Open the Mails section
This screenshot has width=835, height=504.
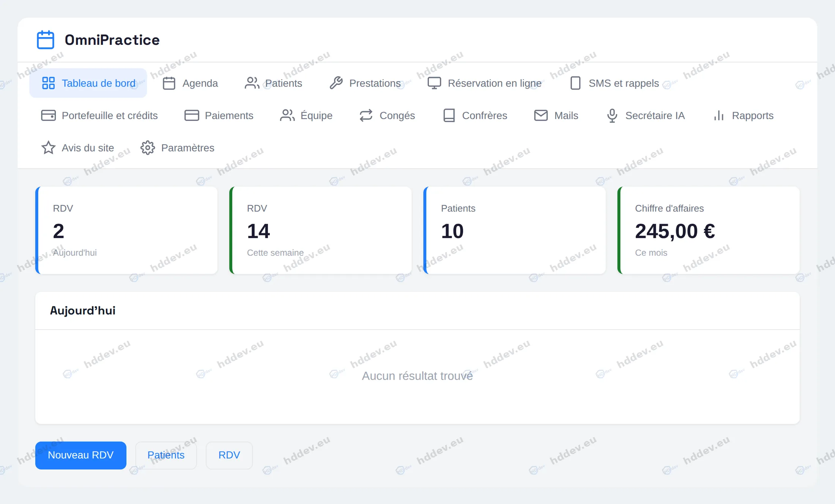pos(556,115)
